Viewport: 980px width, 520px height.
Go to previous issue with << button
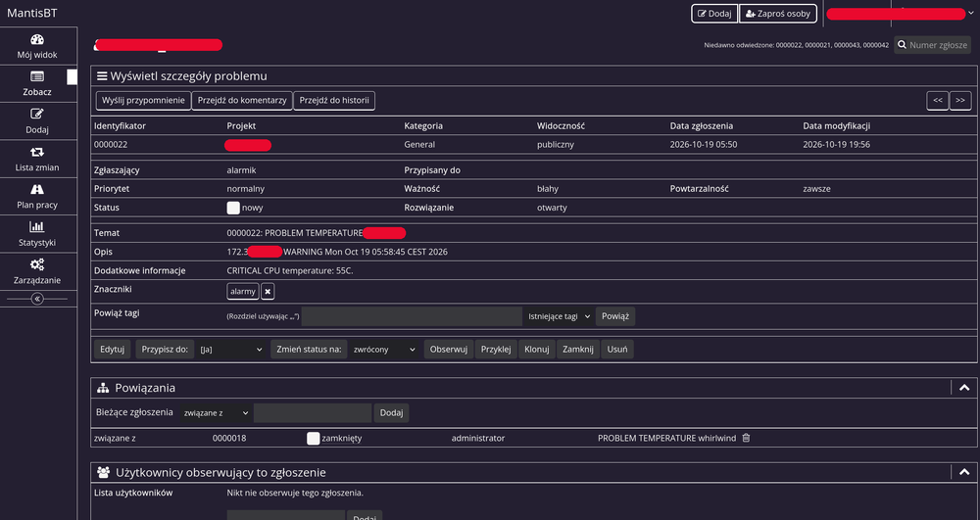point(938,101)
